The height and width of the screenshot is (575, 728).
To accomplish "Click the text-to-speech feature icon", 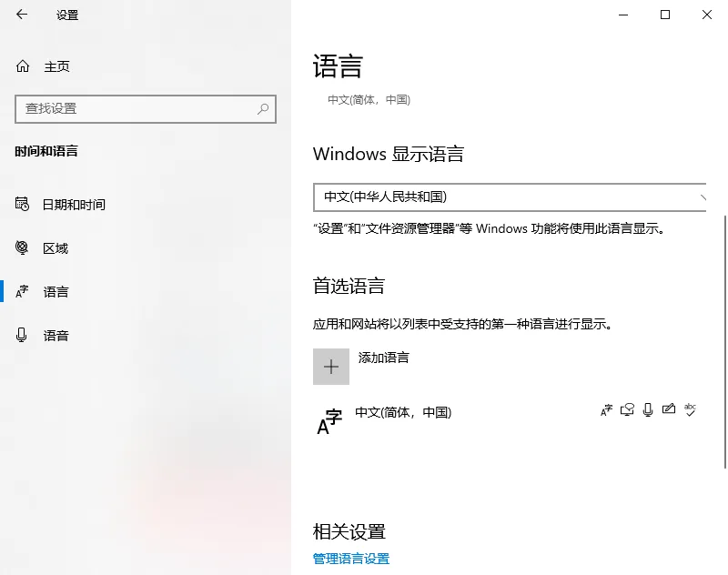I will click(x=627, y=409).
